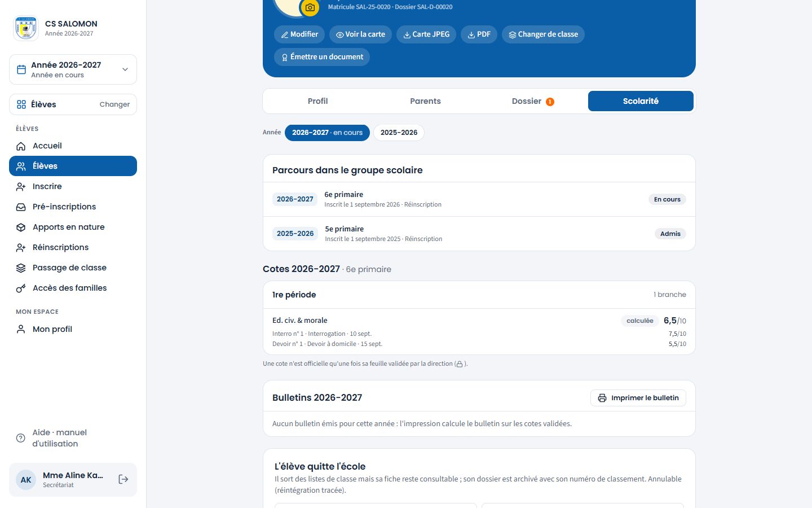Image resolution: width=812 pixels, height=508 pixels.
Task: Click Émettre un document button
Action: click(322, 57)
